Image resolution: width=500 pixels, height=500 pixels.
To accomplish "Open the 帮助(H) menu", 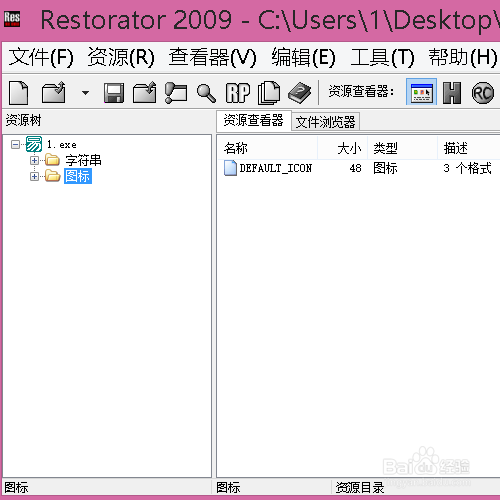I will (x=463, y=57).
